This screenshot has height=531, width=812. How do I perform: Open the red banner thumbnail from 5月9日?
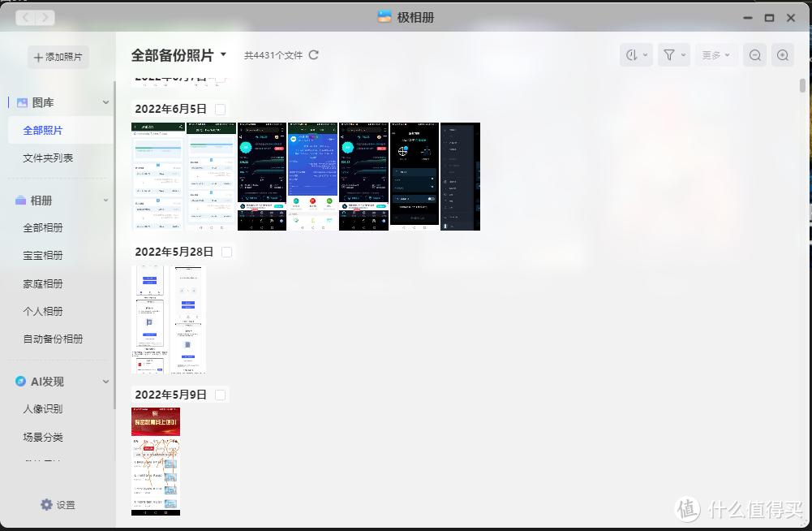tap(155, 461)
